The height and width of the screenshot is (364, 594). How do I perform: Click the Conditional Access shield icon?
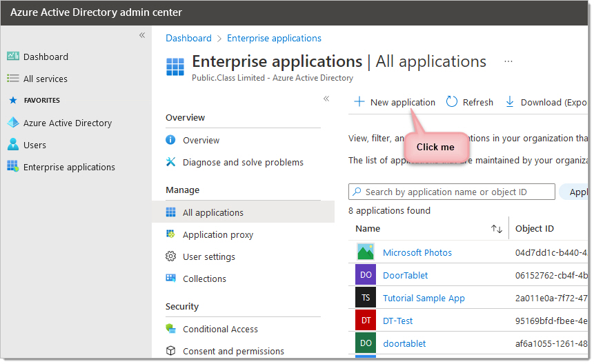[171, 329]
